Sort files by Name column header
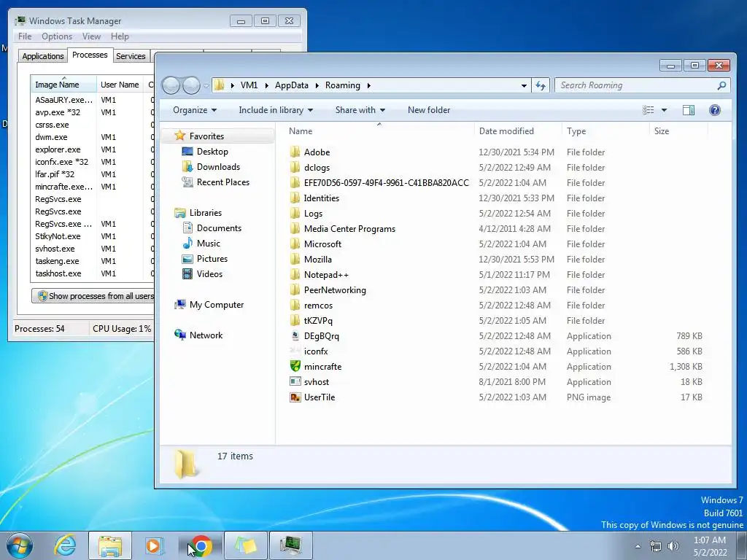The height and width of the screenshot is (560, 747). coord(381,131)
